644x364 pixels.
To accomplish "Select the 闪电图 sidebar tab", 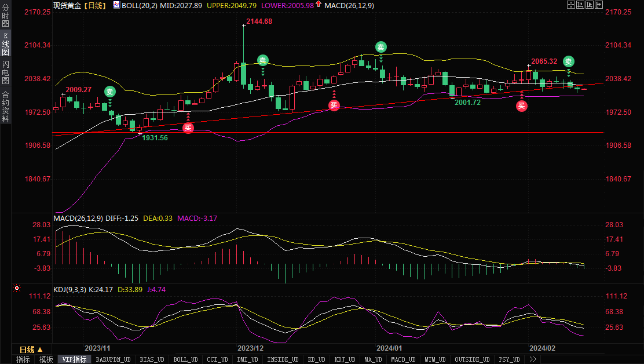I will [x=5, y=72].
